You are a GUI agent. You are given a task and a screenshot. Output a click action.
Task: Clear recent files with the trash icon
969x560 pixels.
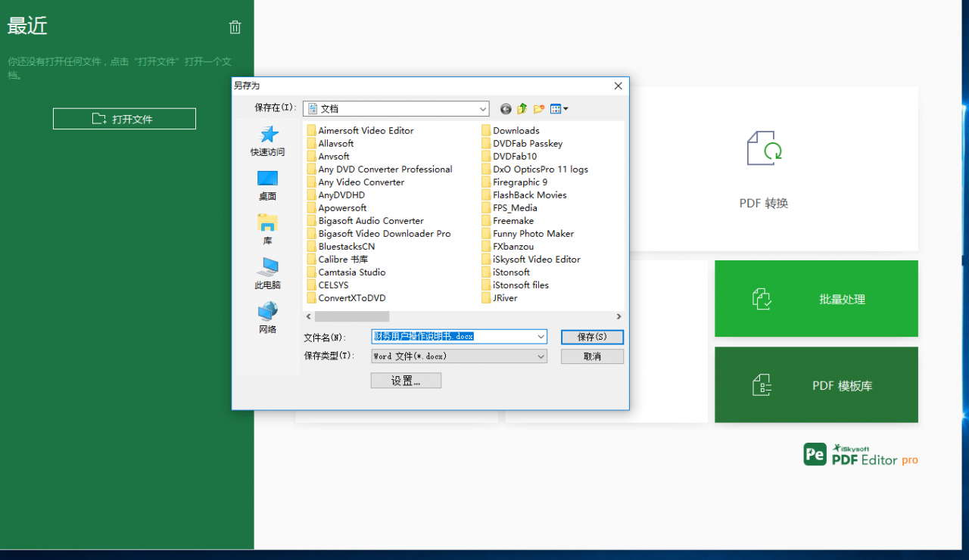tap(235, 26)
